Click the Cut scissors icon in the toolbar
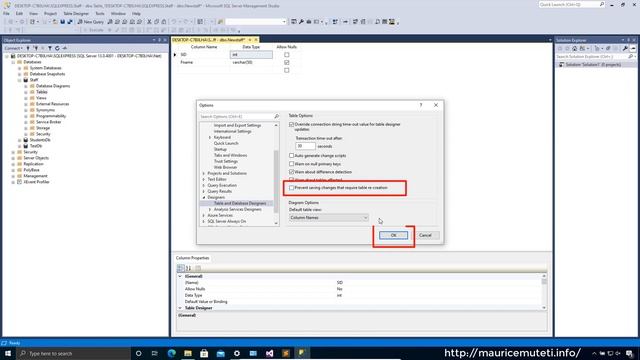Screen dimensions: 640x360 pos(149,22)
